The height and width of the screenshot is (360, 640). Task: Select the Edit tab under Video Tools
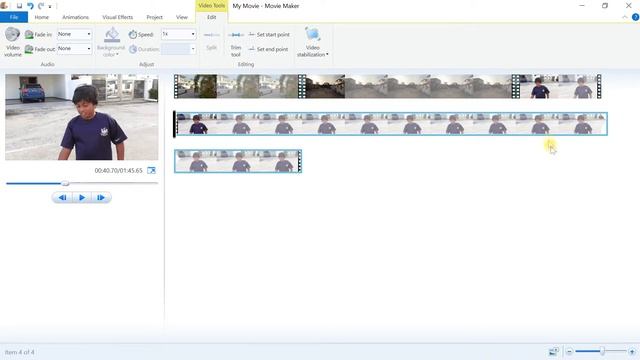coord(211,17)
